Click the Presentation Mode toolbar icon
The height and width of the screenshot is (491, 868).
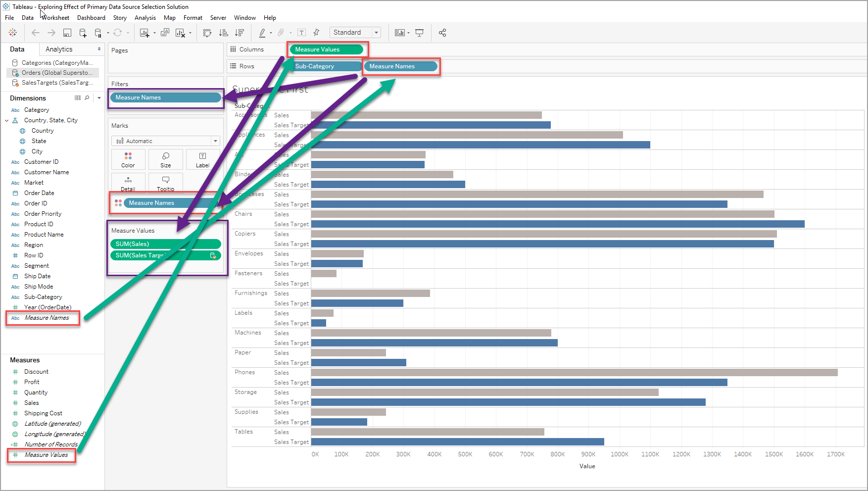click(419, 33)
